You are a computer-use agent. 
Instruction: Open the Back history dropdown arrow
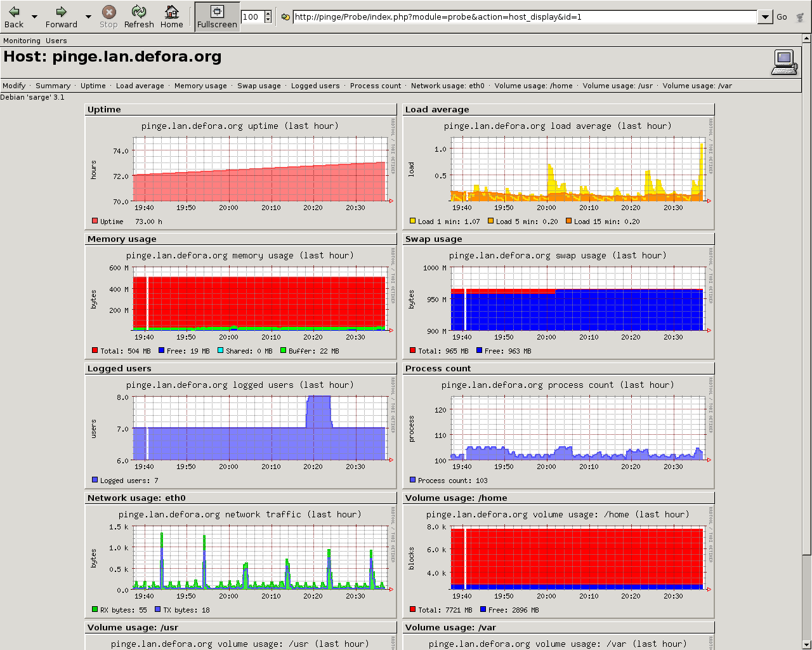click(34, 17)
